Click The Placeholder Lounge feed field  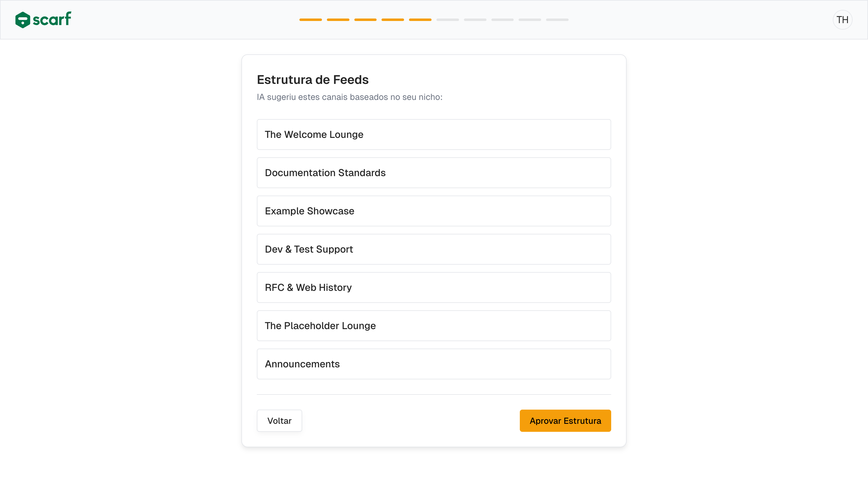[434, 326]
